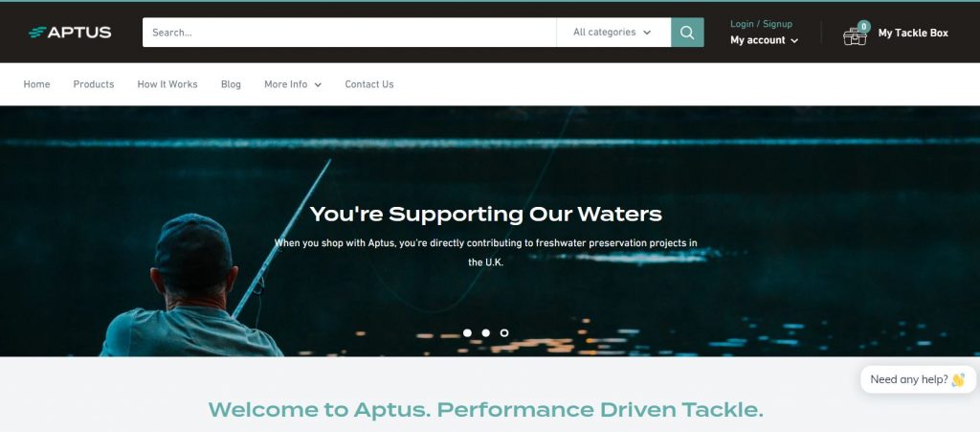
Task: Open My Tackle Box link
Action: coord(913,34)
